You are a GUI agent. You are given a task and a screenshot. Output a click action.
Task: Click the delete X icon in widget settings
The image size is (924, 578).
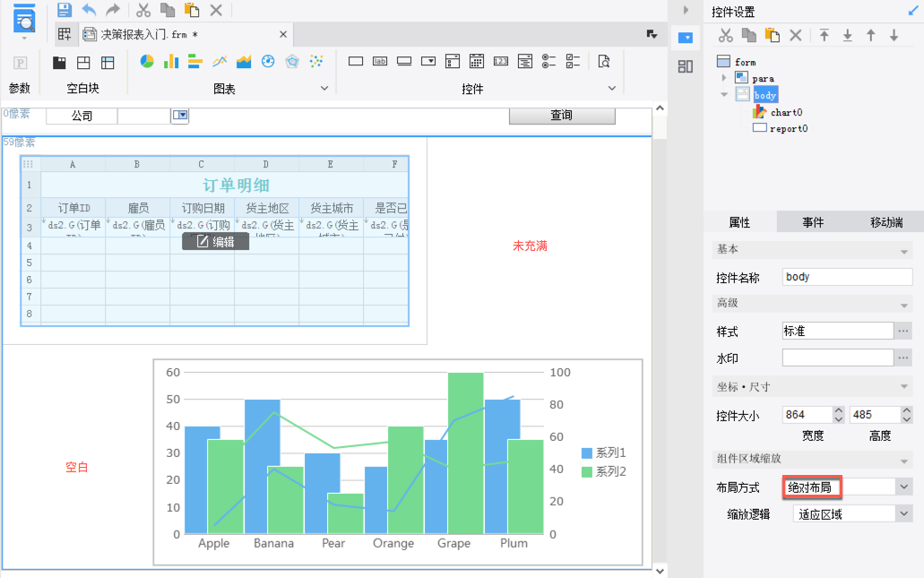[795, 36]
